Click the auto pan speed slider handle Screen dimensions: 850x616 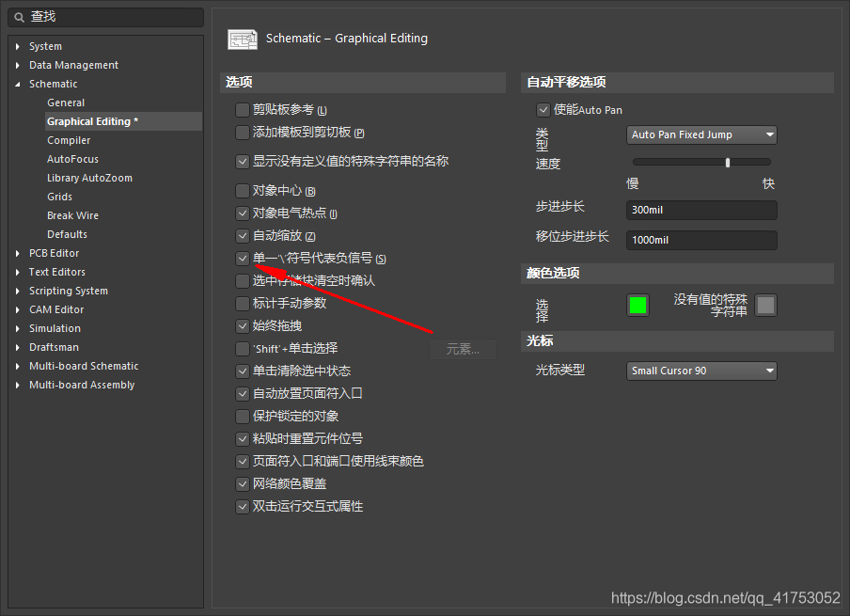[728, 163]
